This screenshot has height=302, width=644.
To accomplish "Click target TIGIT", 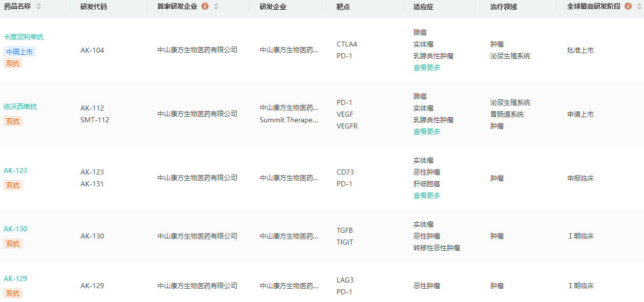I will [x=345, y=242].
